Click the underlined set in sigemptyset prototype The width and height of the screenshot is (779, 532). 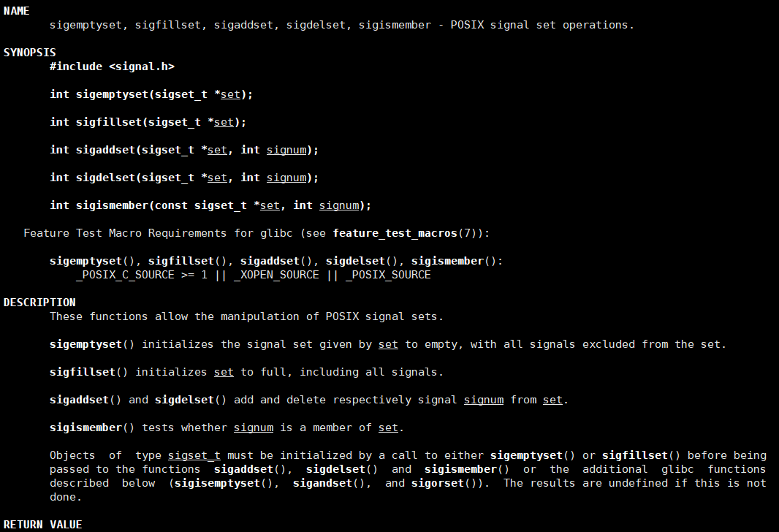230,94
